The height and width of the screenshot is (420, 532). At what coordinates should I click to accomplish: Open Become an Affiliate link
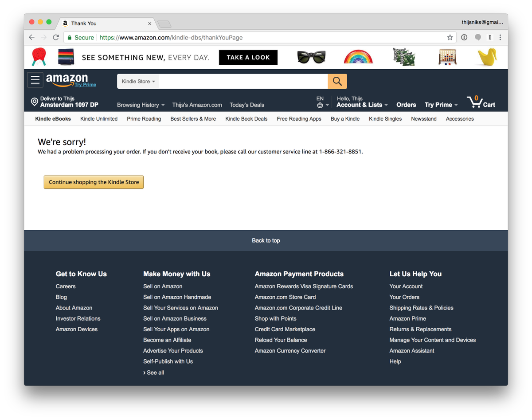tap(167, 340)
